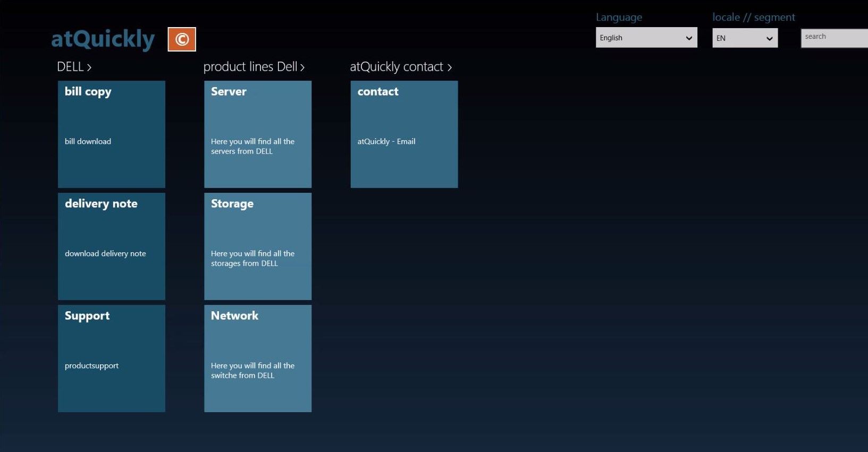The width and height of the screenshot is (868, 452).
Task: Click the orange copyright icon button
Action: click(182, 39)
